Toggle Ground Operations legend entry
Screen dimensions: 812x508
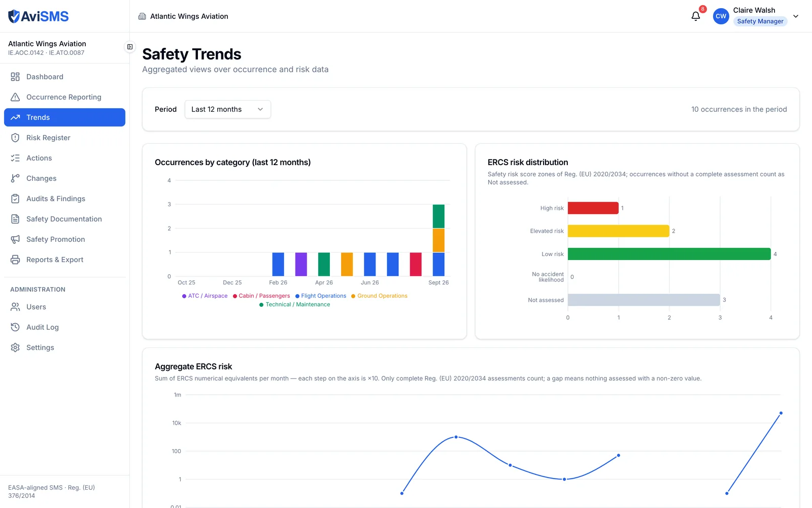click(379, 296)
